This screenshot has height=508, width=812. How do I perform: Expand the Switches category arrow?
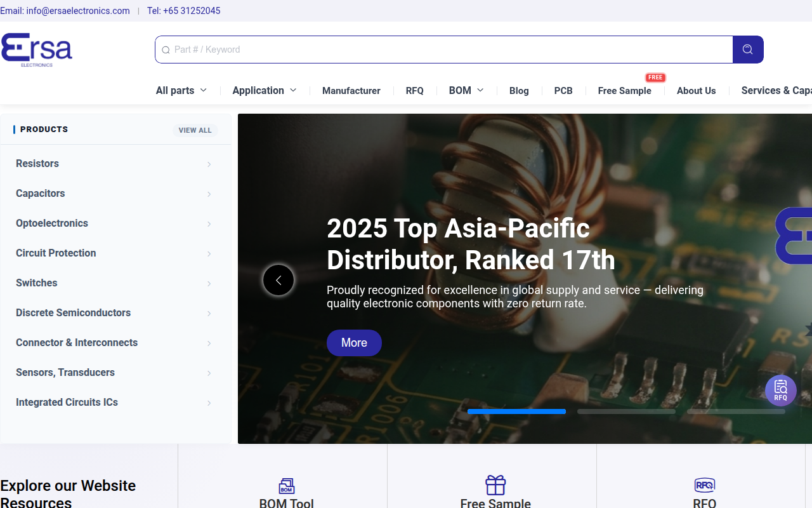pyautogui.click(x=209, y=284)
